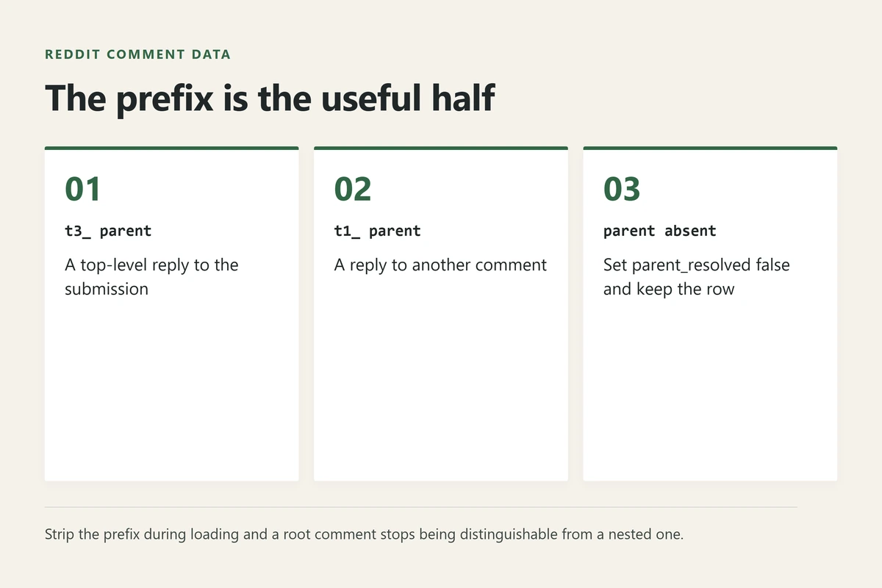The image size is (882, 588).
Task: Select the t3_ parent code label
Action: 108,231
